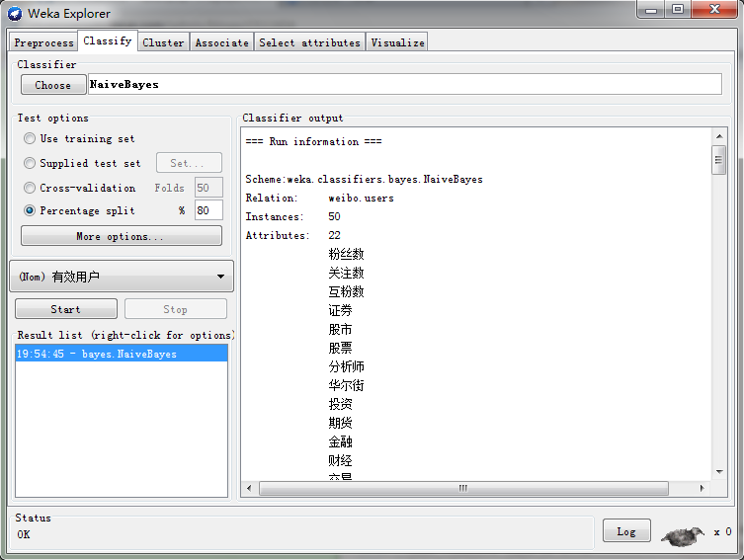The width and height of the screenshot is (744, 560).
Task: Click the output scroll down arrow
Action: pyautogui.click(x=719, y=472)
